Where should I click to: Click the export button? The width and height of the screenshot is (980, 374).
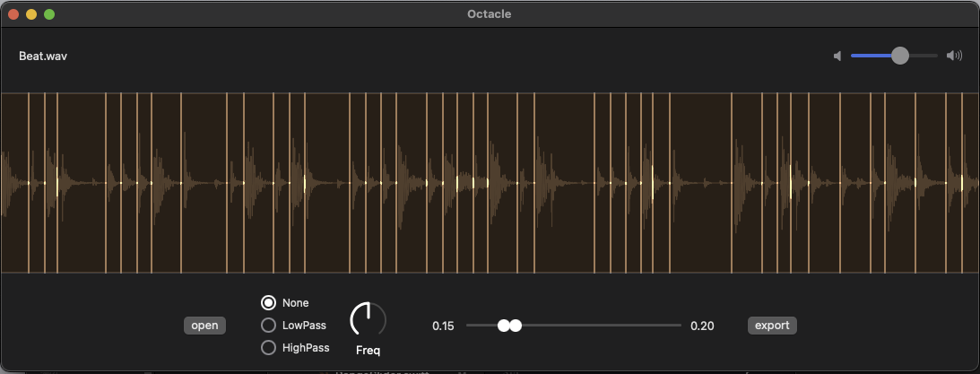(x=772, y=326)
